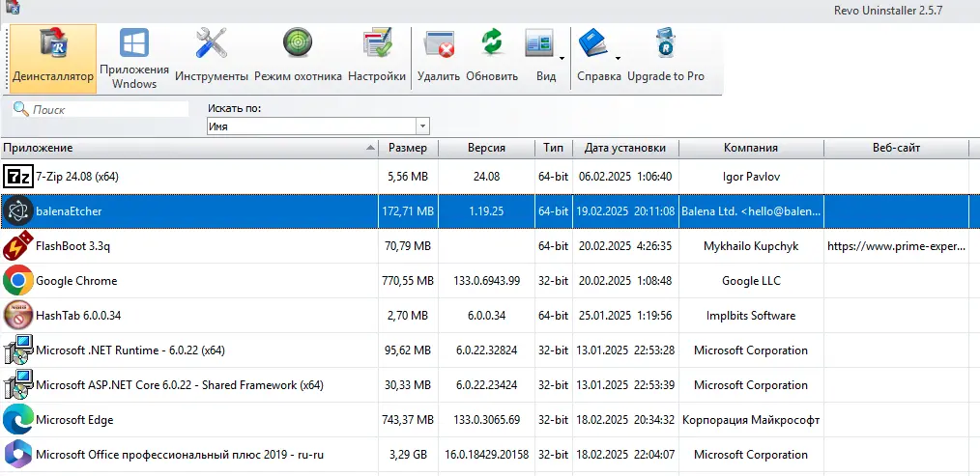Screen dimensions: 980x476
Task: Sort by Компания column header
Action: click(751, 148)
